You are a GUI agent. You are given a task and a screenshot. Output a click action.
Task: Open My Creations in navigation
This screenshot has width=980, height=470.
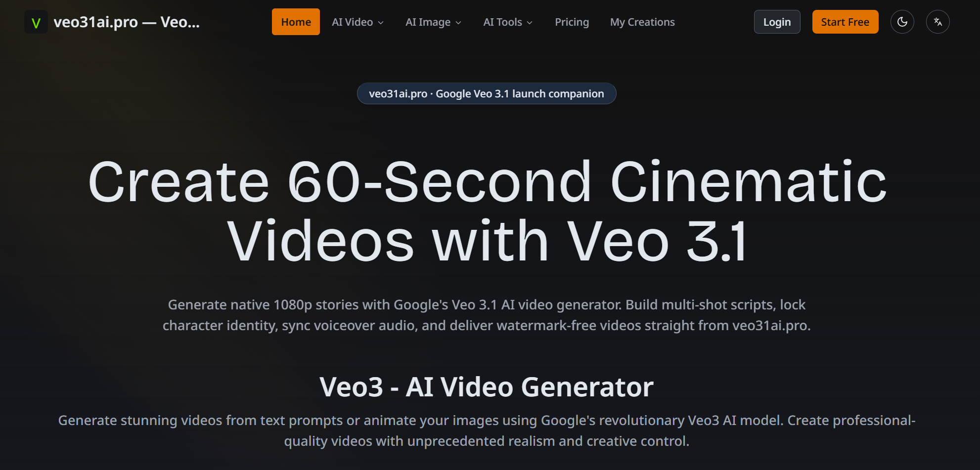pyautogui.click(x=642, y=22)
